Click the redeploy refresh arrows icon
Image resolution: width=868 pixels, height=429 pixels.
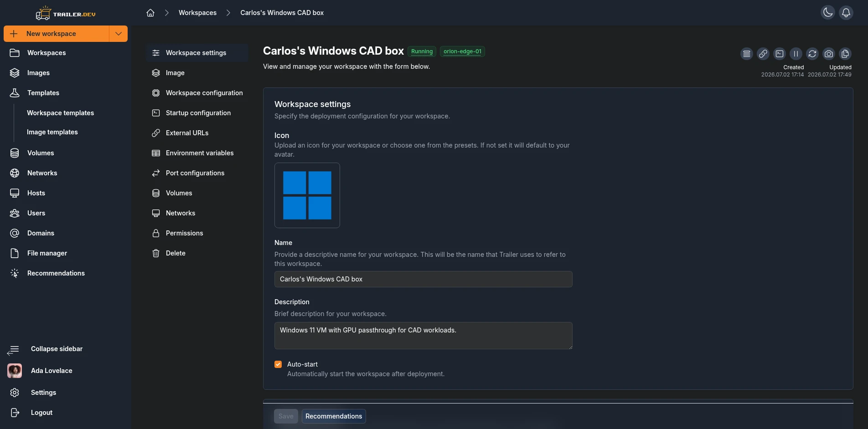pos(812,54)
